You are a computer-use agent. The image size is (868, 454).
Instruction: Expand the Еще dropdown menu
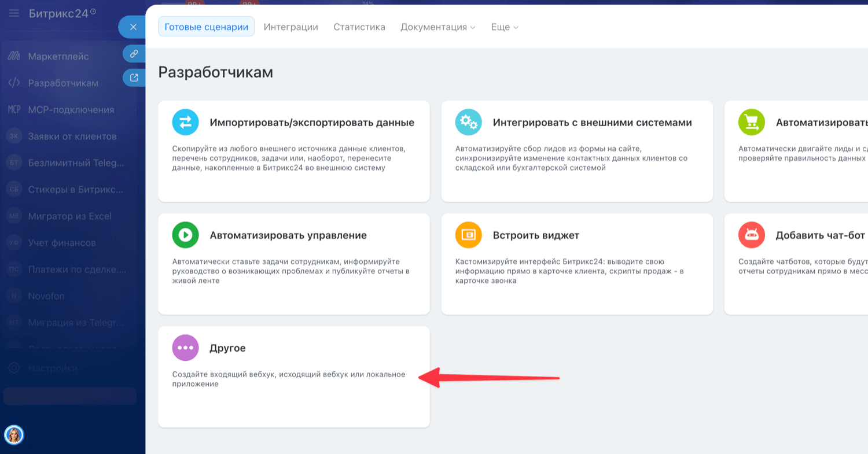coord(505,27)
